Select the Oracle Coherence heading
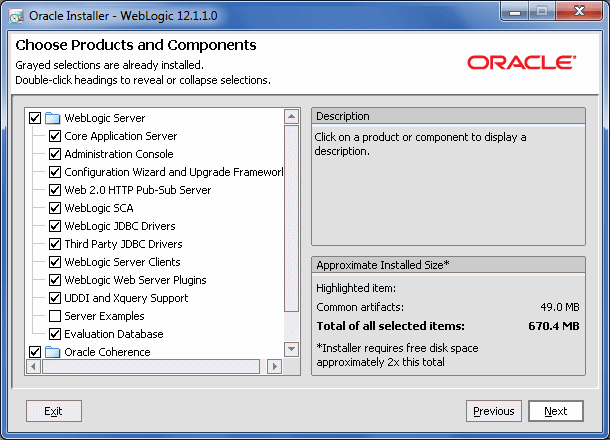 pyautogui.click(x=107, y=352)
